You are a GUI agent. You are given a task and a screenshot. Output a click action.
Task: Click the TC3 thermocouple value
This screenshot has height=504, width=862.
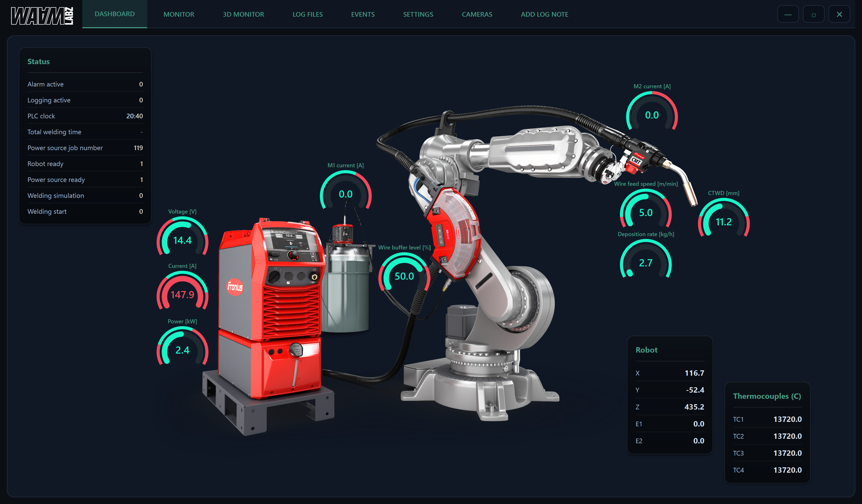point(787,453)
